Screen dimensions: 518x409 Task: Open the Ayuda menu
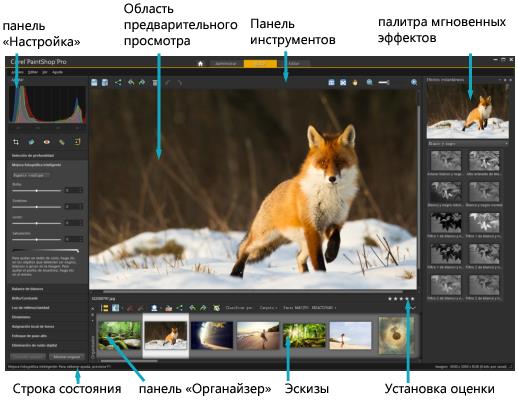point(57,72)
